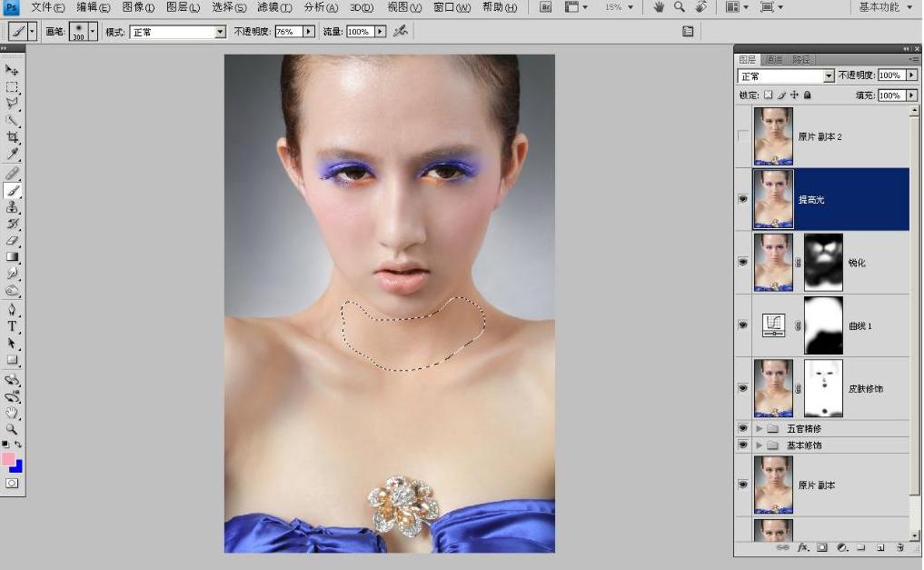Screen dimensions: 924x570
Task: Link layers using the chain button
Action: pyautogui.click(x=782, y=547)
